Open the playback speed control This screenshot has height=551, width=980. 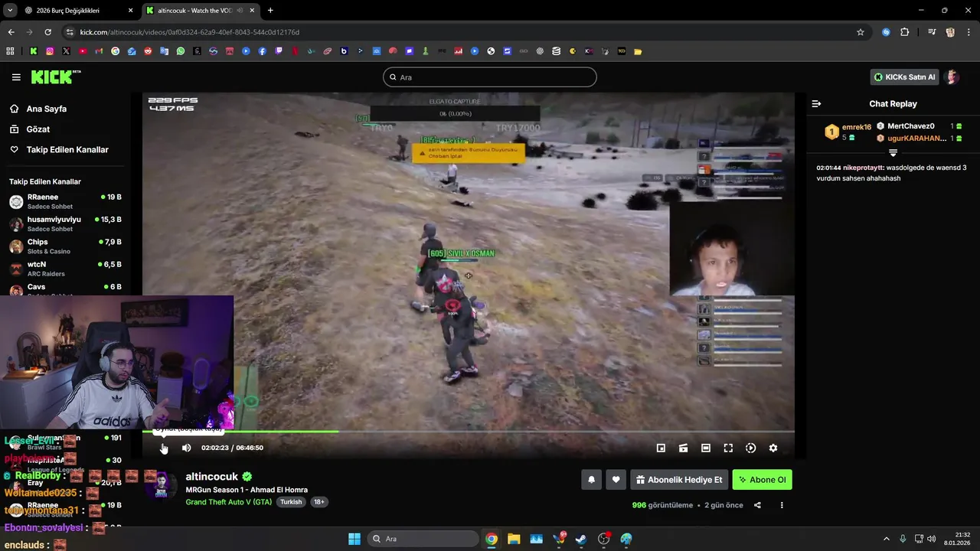[750, 448]
